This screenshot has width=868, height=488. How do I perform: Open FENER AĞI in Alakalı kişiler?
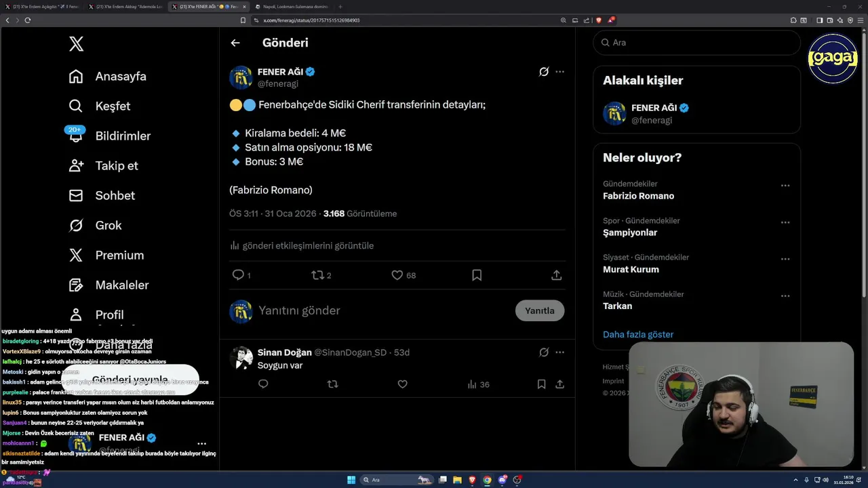(x=696, y=114)
